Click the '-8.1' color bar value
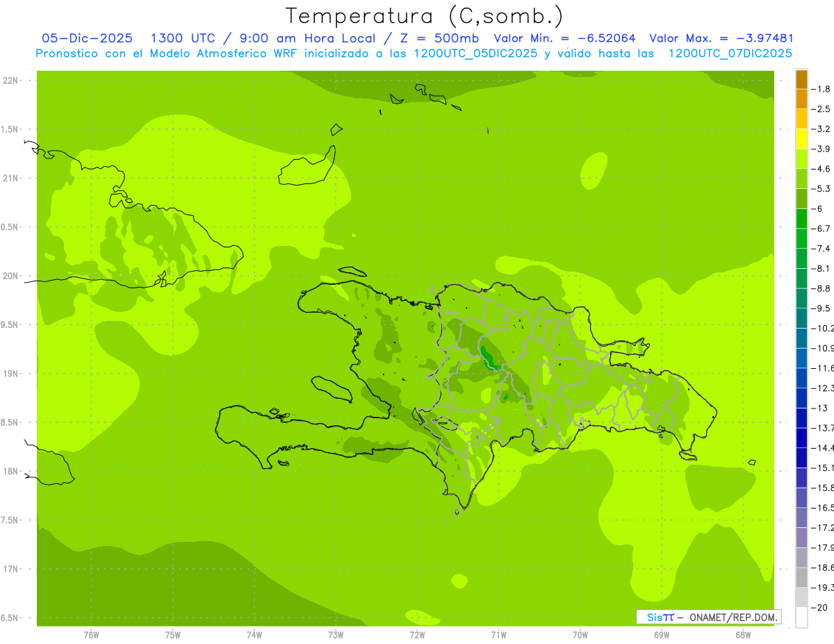The image size is (834, 644). [821, 268]
